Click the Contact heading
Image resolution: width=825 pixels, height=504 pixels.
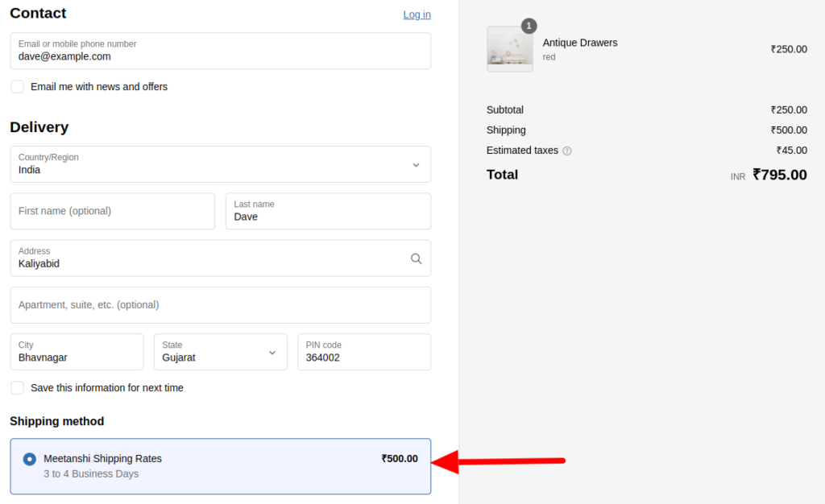pyautogui.click(x=38, y=13)
